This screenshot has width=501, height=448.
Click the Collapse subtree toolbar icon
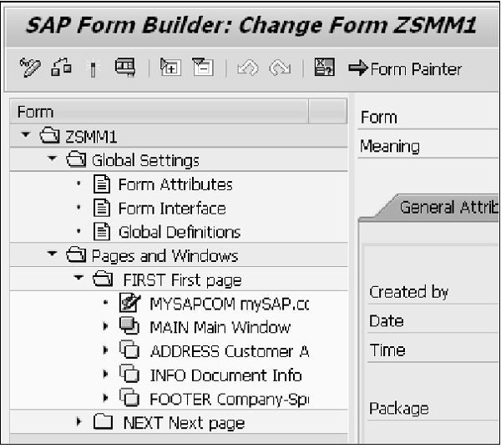(x=200, y=68)
